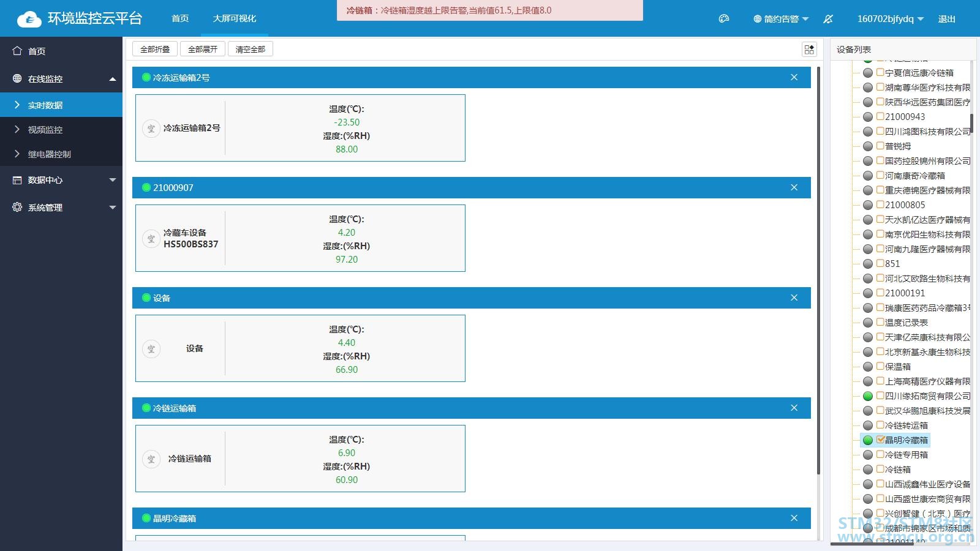Image resolution: width=980 pixels, height=551 pixels.
Task: Click the home icon in sidebar
Action: pyautogui.click(x=17, y=51)
